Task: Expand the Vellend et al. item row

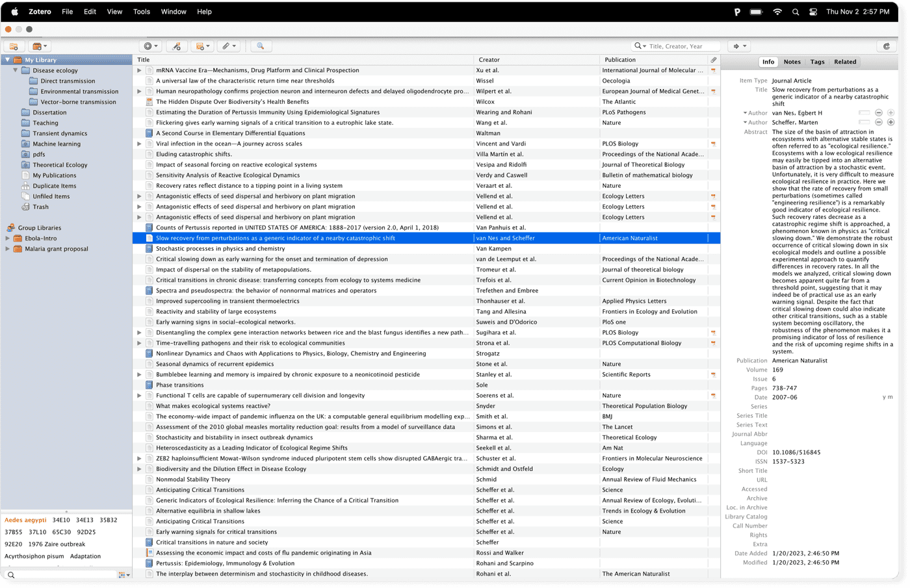Action: pyautogui.click(x=139, y=196)
